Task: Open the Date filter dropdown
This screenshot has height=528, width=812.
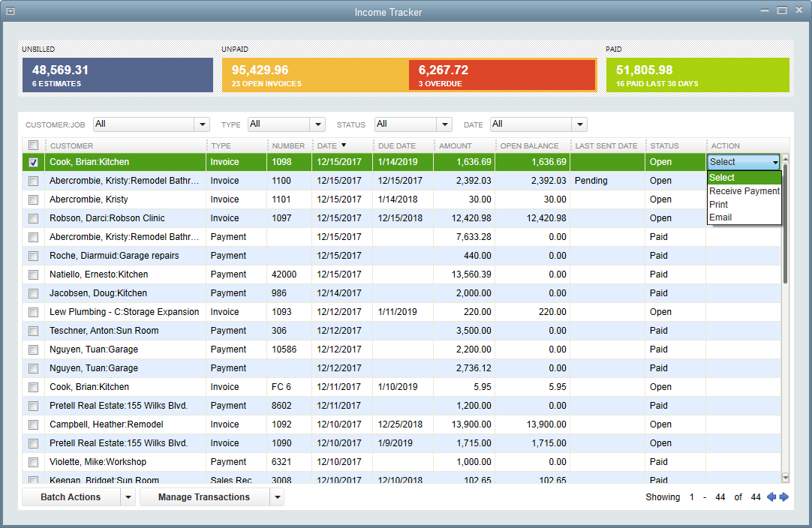Action: (578, 124)
